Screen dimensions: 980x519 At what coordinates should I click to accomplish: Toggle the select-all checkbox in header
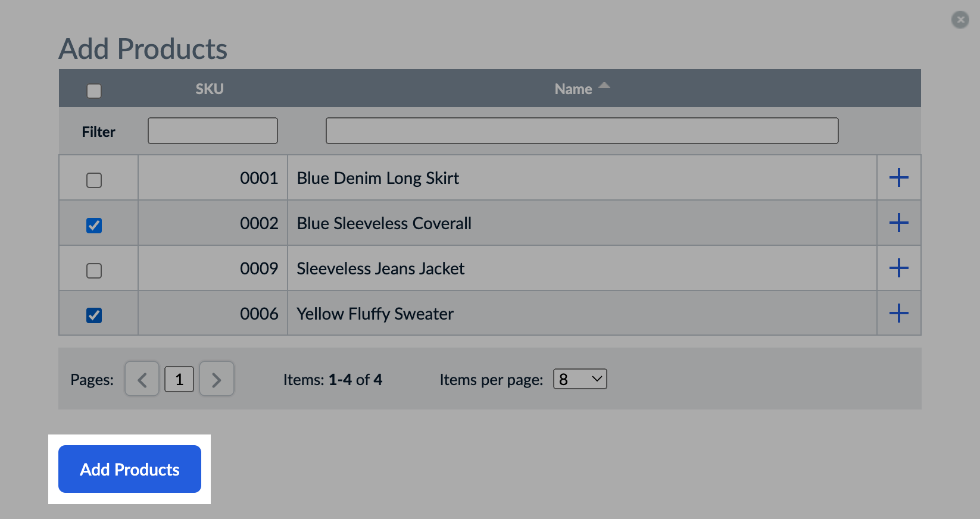click(94, 90)
